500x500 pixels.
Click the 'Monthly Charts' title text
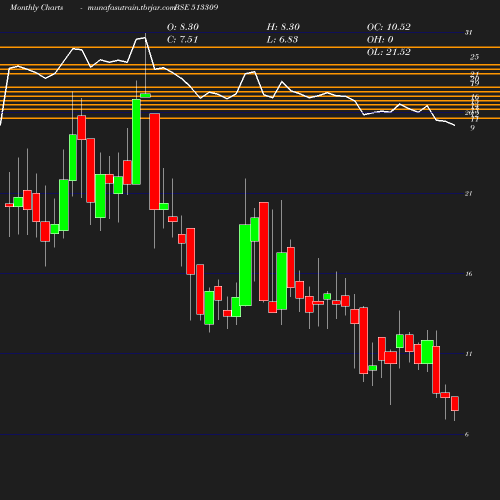pyautogui.click(x=36, y=8)
